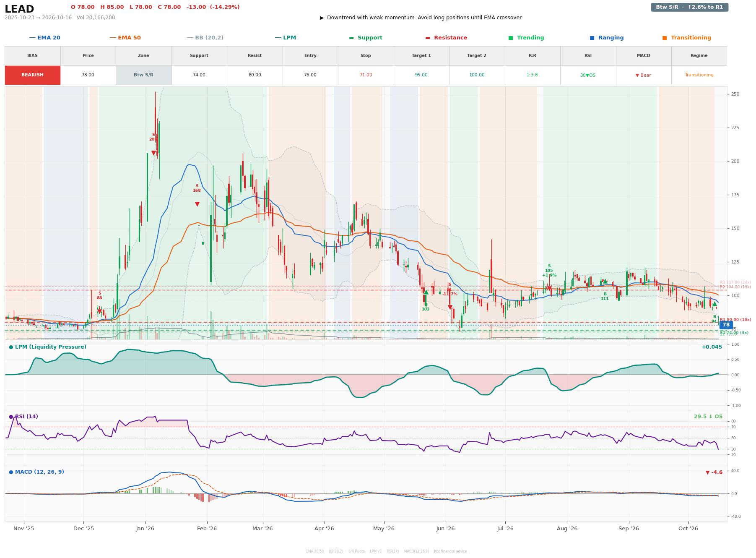Image resolution: width=756 pixels, height=558 pixels.
Task: Click the Target 2 value 100.00
Action: 477,75
